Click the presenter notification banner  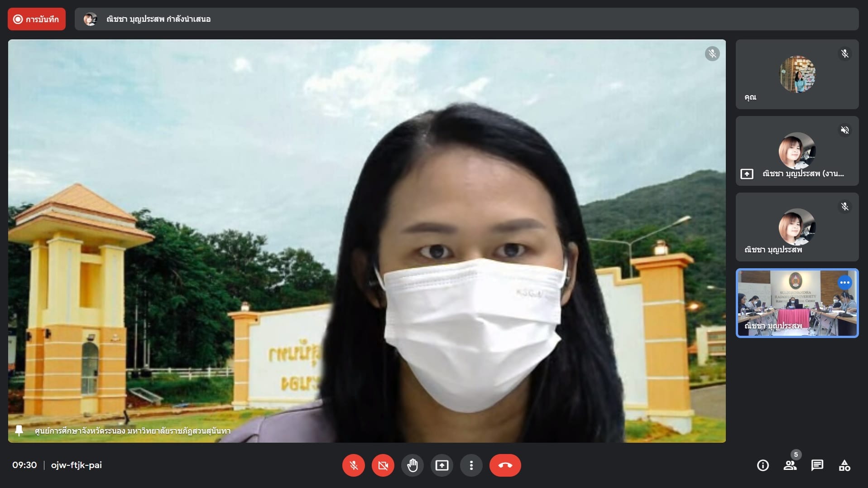click(x=466, y=19)
